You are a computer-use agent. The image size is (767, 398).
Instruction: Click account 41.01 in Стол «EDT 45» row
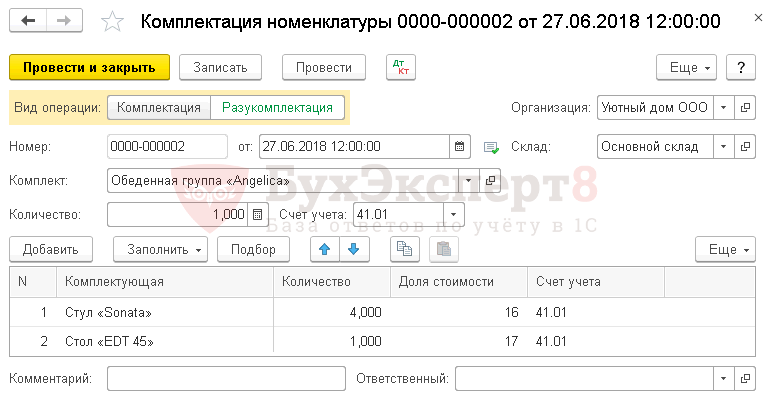point(551,341)
